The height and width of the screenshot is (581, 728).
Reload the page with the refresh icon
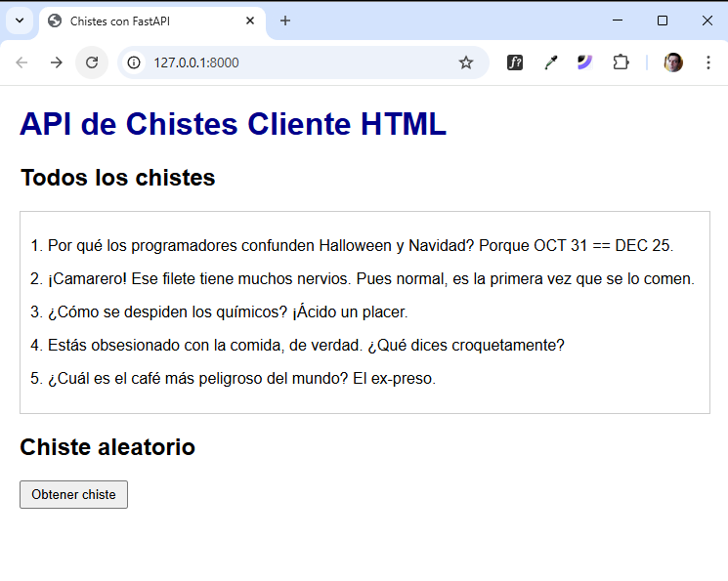click(92, 62)
